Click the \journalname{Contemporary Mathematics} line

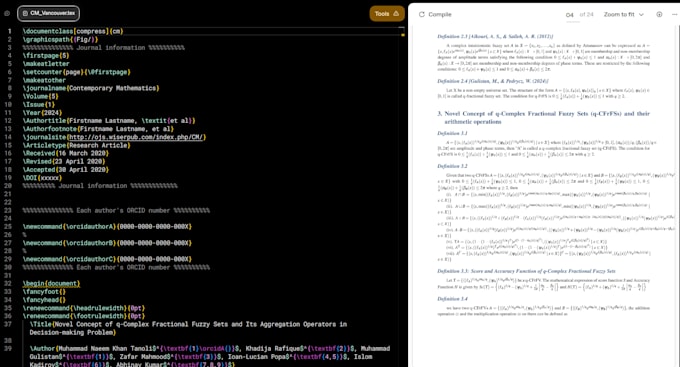tap(91, 88)
